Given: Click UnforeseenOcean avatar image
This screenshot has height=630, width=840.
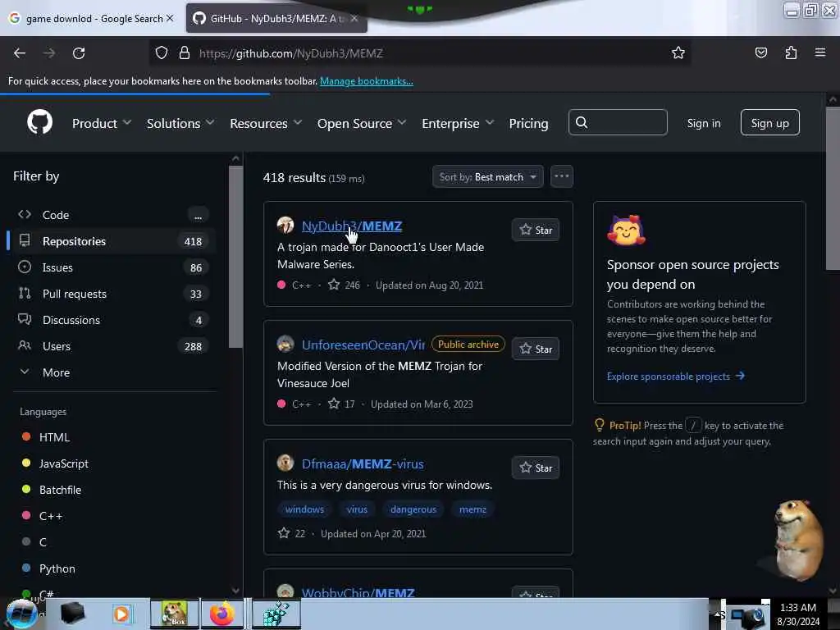Looking at the screenshot, I should click(285, 344).
